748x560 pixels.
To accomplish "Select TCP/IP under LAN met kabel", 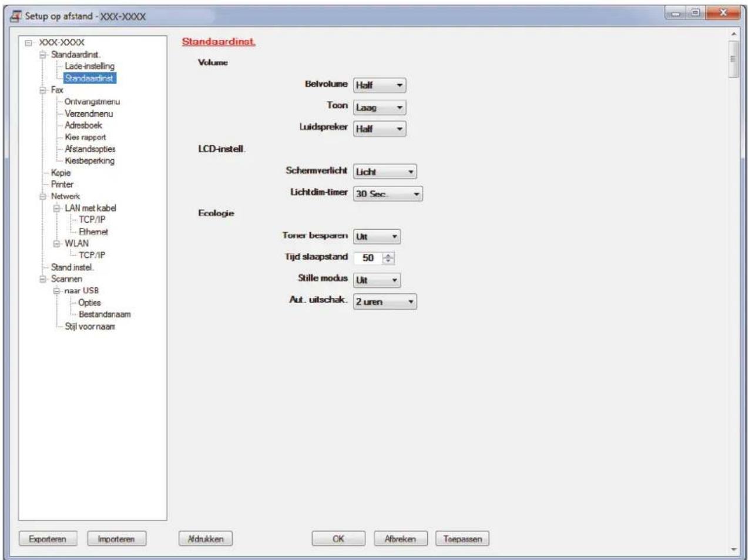I will (x=92, y=219).
